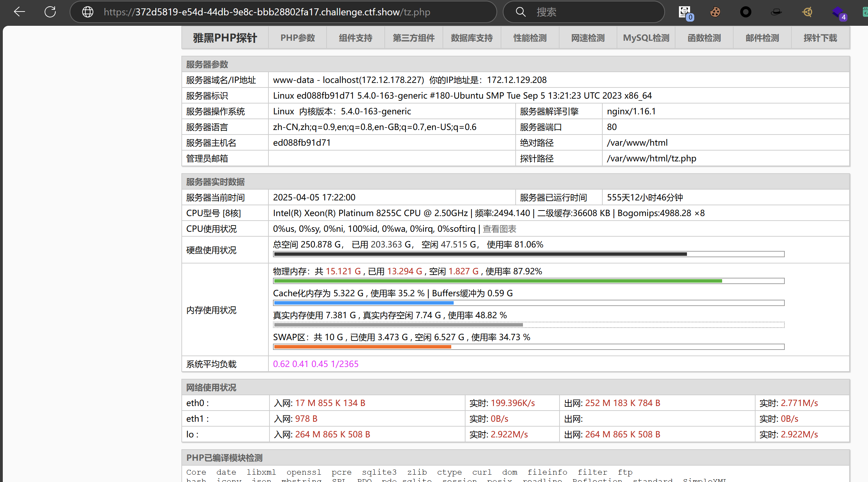Click the search magnifier icon
The width and height of the screenshot is (868, 482).
coord(521,12)
